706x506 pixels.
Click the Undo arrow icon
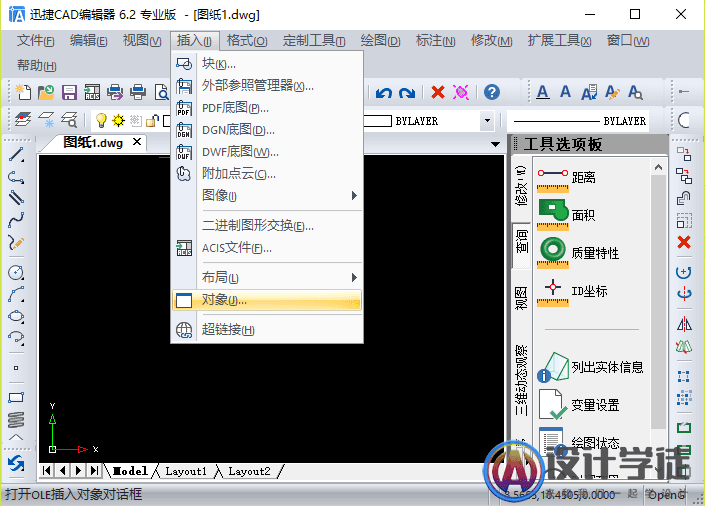point(384,93)
